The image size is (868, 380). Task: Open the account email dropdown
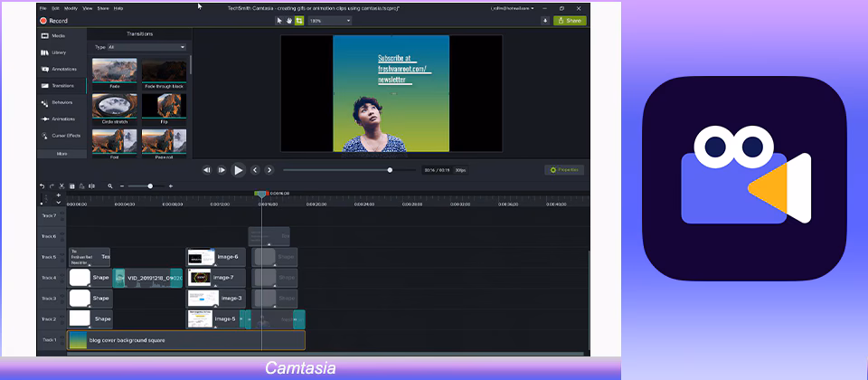512,8
